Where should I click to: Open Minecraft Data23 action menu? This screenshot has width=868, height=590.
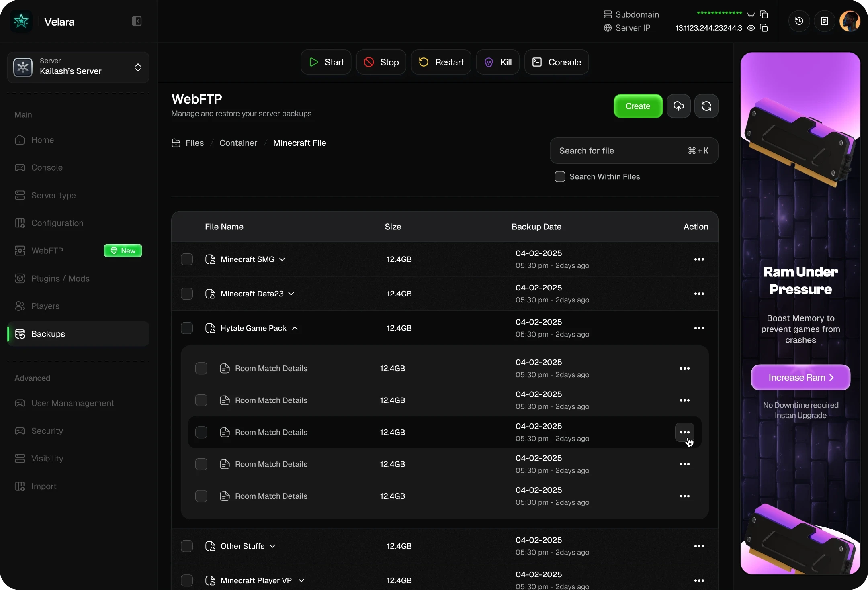[x=699, y=294]
